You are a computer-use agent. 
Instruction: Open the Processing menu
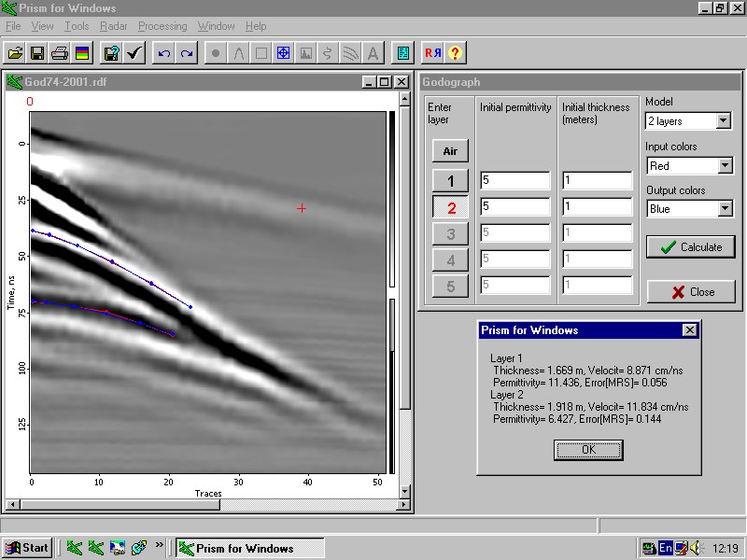(x=162, y=26)
